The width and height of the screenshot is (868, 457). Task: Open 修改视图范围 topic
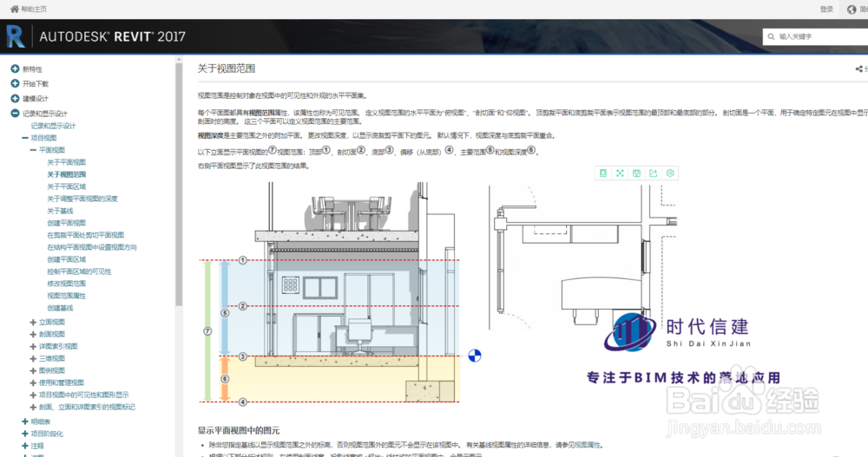(67, 284)
